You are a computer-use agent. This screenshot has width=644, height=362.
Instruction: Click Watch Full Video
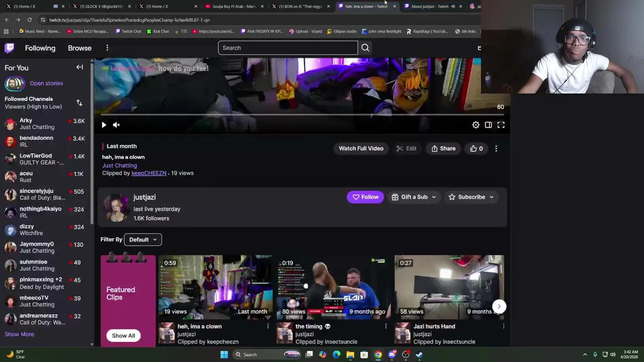361,148
